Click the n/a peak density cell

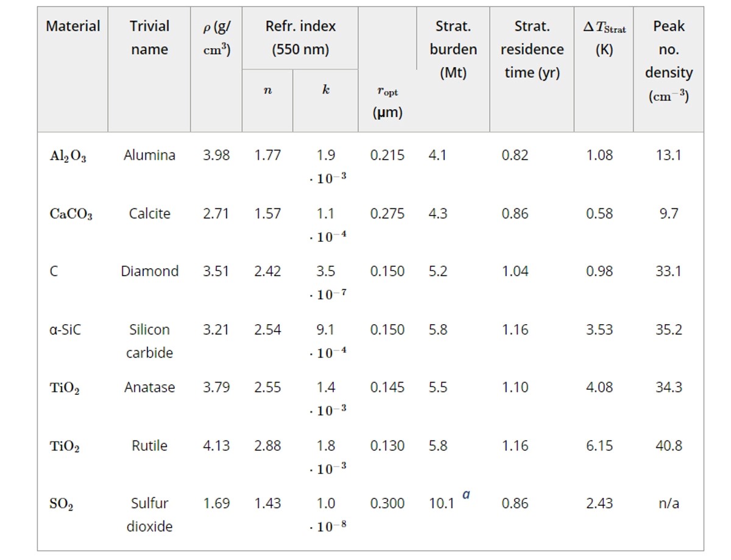click(668, 504)
